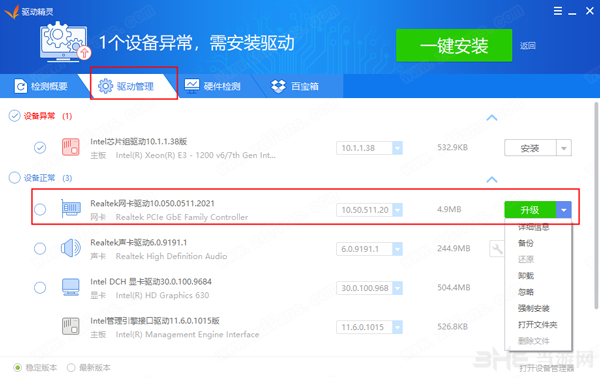Click the 244.9MB size value
The height and width of the screenshot is (378, 600).
(454, 249)
